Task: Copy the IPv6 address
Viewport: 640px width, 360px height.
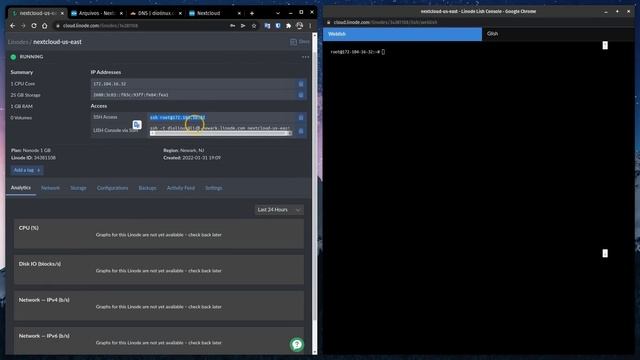Action: tap(301, 95)
